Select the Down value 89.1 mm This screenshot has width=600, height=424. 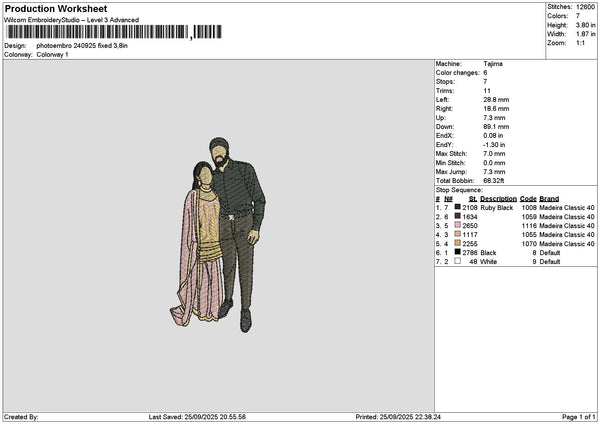(x=496, y=127)
